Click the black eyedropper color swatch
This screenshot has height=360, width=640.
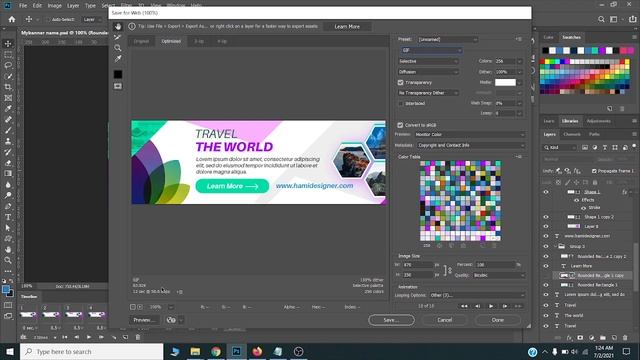point(118,74)
